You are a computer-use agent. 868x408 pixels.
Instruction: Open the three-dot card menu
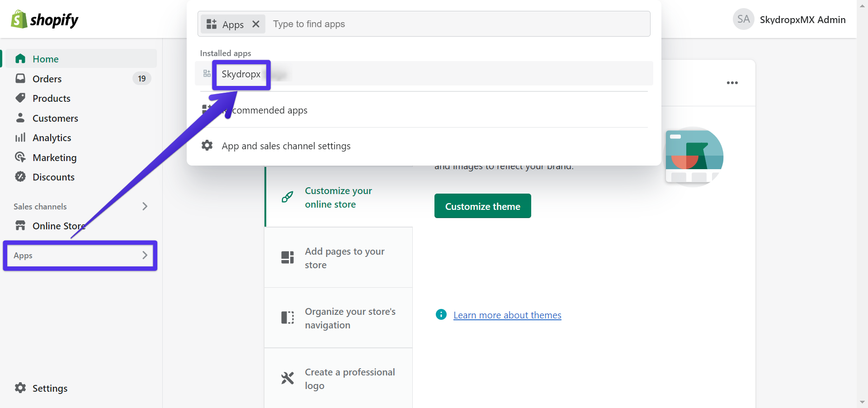tap(732, 83)
